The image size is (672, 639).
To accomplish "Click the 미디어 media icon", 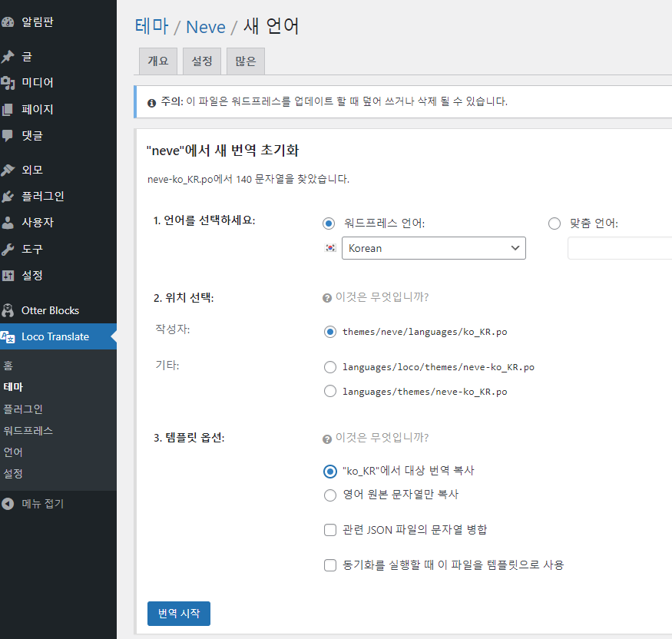I will [8, 83].
